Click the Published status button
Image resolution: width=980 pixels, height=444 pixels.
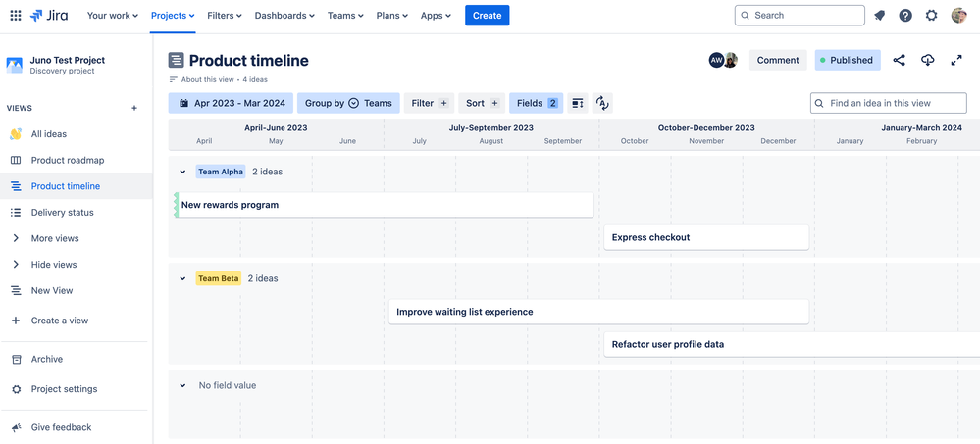coord(848,60)
